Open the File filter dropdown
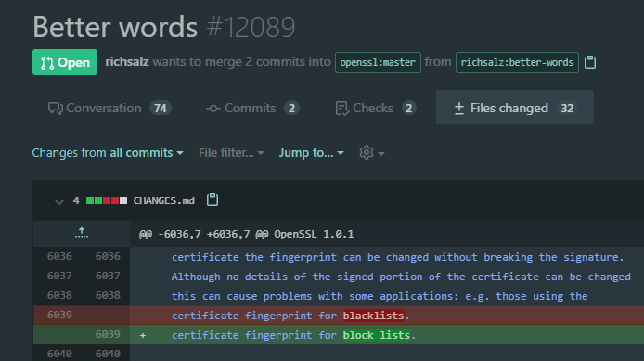Screen dimensions: 644x361 click(231, 153)
